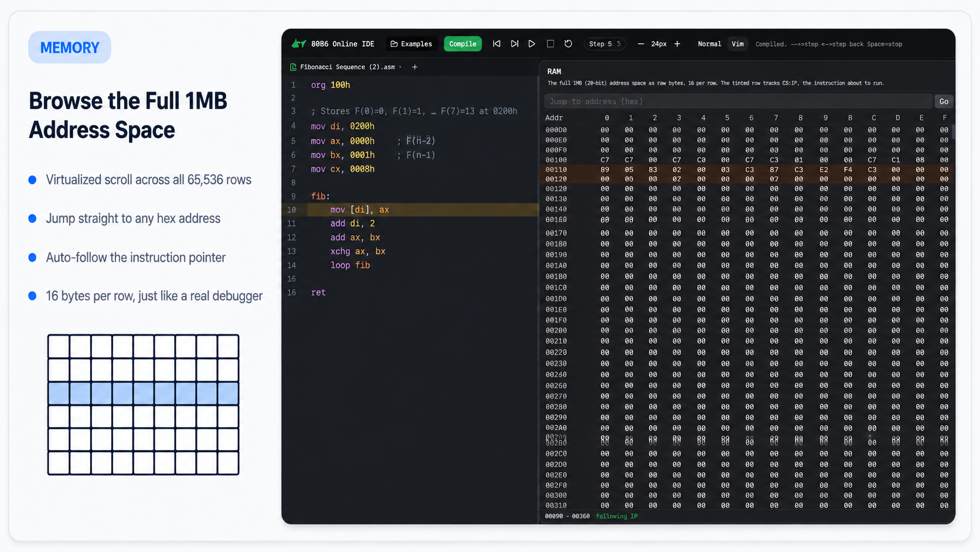Click the 'org 100h' code line
This screenshot has height=552, width=980.
coord(330,85)
